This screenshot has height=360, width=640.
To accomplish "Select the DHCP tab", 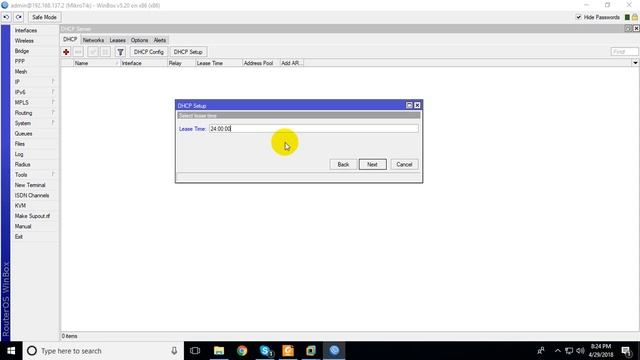I will 70,40.
